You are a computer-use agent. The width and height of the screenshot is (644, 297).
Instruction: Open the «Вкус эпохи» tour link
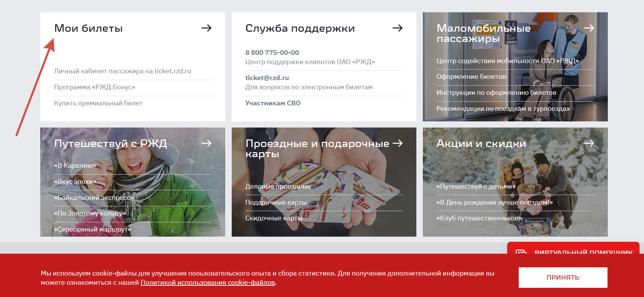point(75,181)
